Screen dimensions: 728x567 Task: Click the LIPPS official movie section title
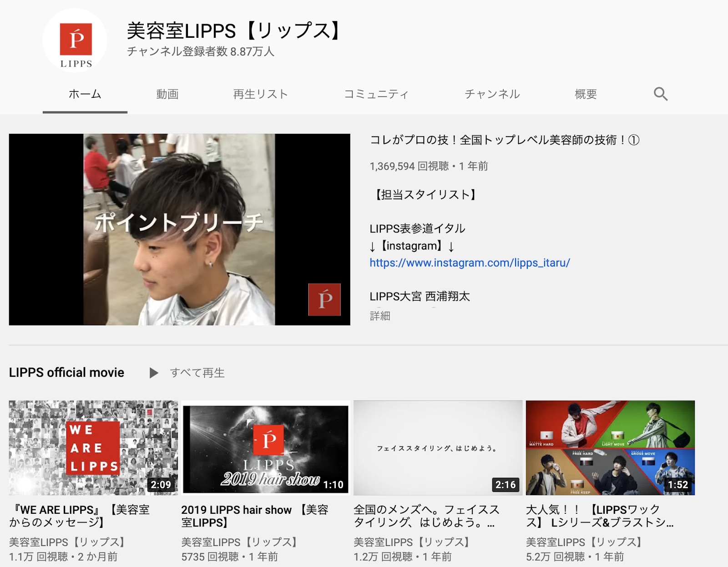point(66,373)
